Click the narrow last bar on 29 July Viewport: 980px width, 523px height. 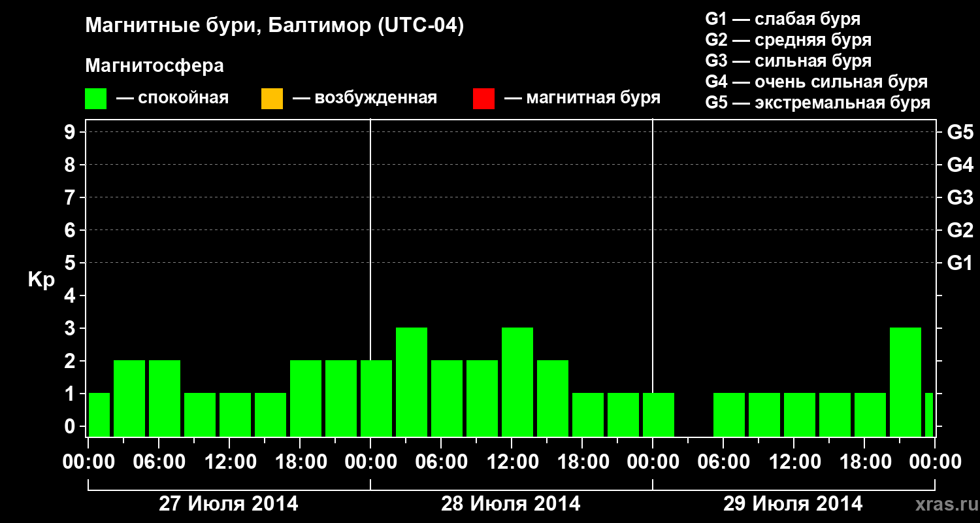click(x=929, y=414)
